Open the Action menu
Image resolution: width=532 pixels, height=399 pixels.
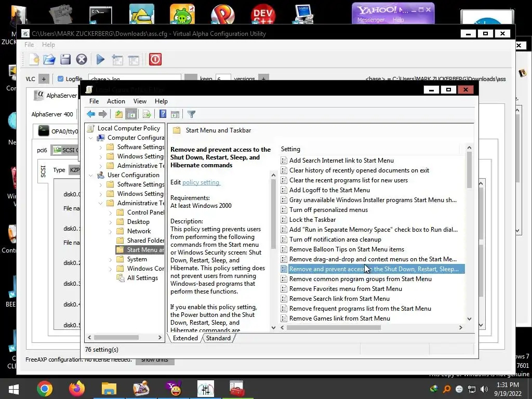point(116,101)
